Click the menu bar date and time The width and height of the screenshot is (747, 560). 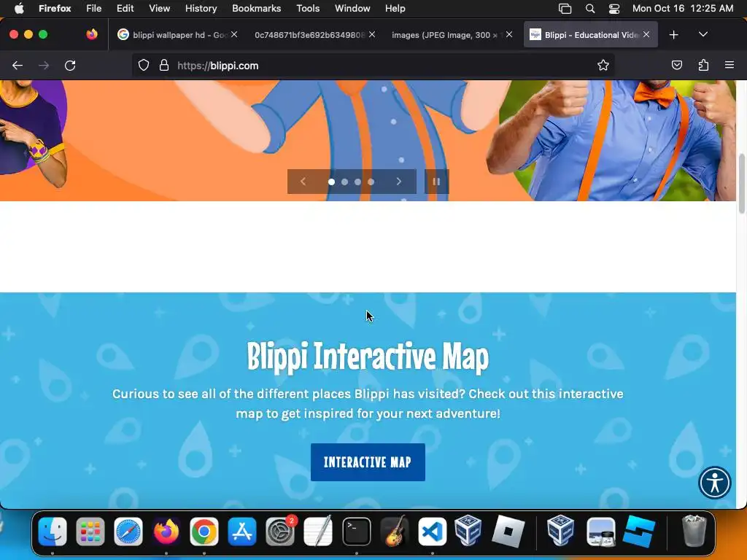point(683,8)
